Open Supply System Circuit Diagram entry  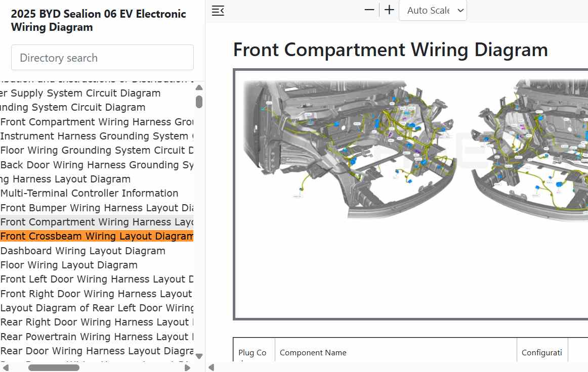click(80, 94)
